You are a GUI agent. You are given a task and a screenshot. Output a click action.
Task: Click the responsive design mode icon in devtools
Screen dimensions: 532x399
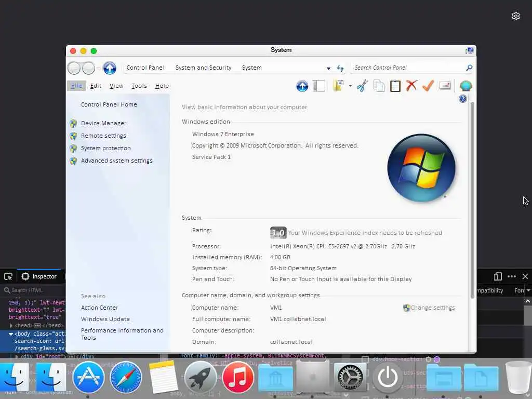pyautogui.click(x=498, y=276)
